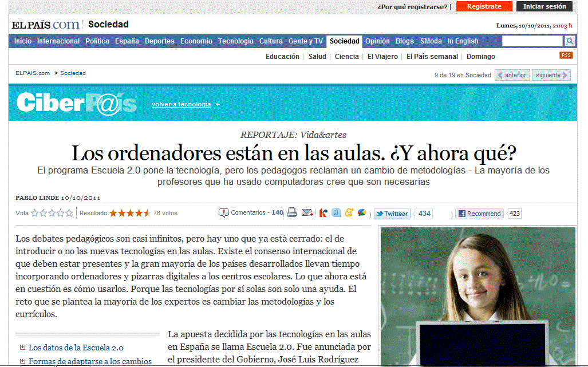This screenshot has height=367, width=588.
Task: Click the Iniciar sesión button
Action: [544, 6]
